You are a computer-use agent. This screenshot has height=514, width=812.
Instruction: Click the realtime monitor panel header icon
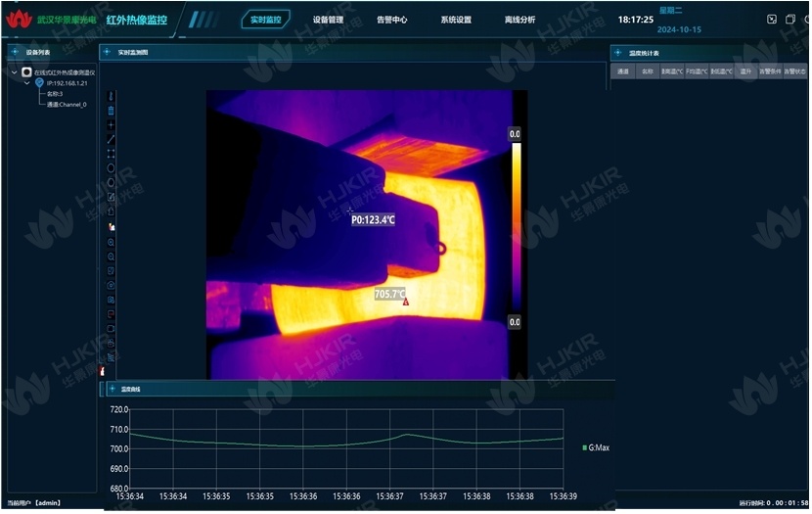(x=108, y=52)
